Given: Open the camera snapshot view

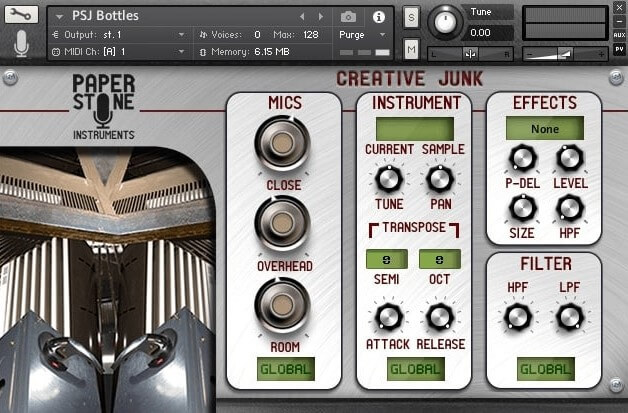Looking at the screenshot, I should pos(349,16).
